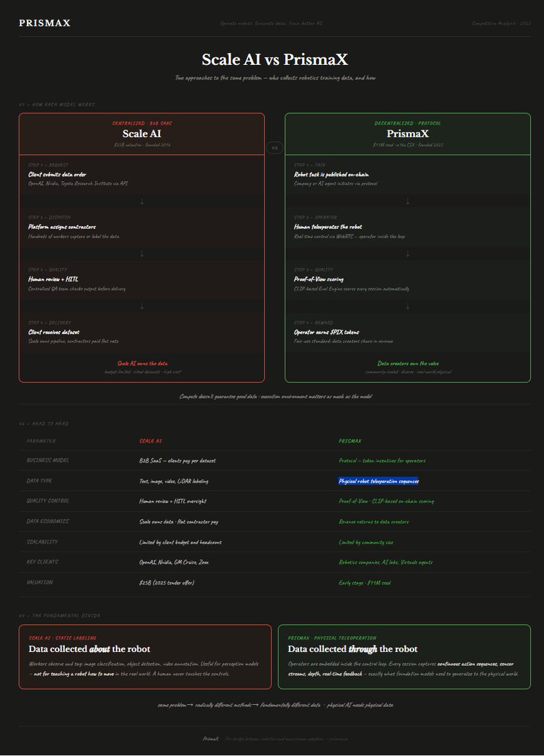Click cell 'Revenue returns to data creators'
Image resolution: width=544 pixels, height=756 pixels.
(374, 522)
